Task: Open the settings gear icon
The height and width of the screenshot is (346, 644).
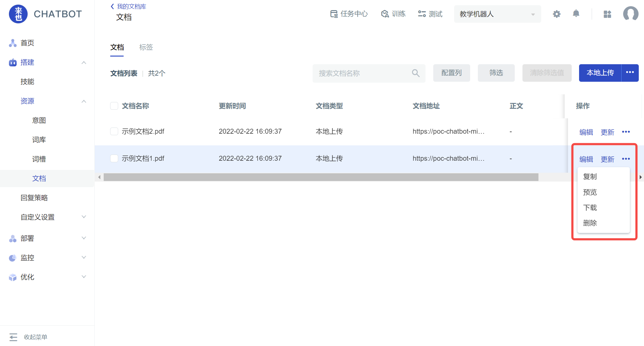Action: click(x=557, y=14)
